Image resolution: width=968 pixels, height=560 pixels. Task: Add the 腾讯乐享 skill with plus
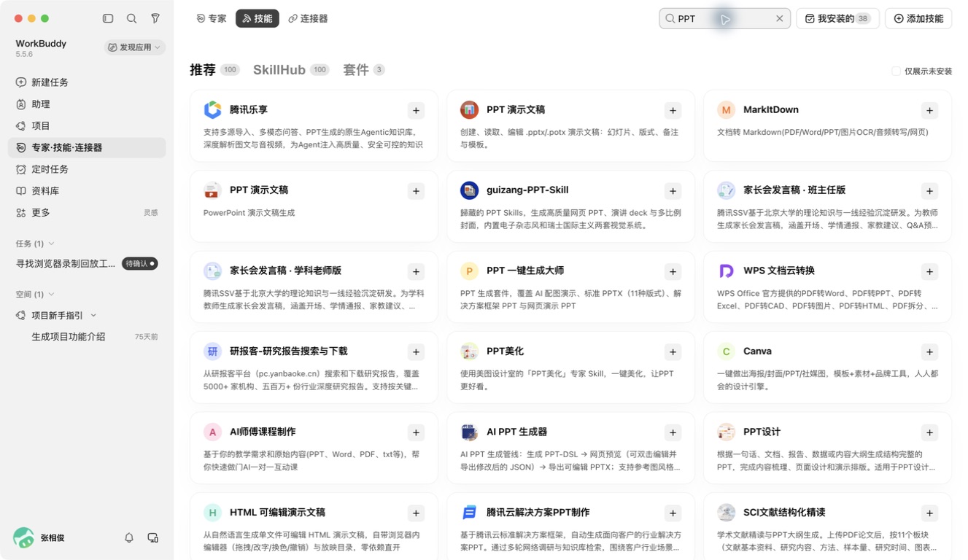click(x=416, y=111)
